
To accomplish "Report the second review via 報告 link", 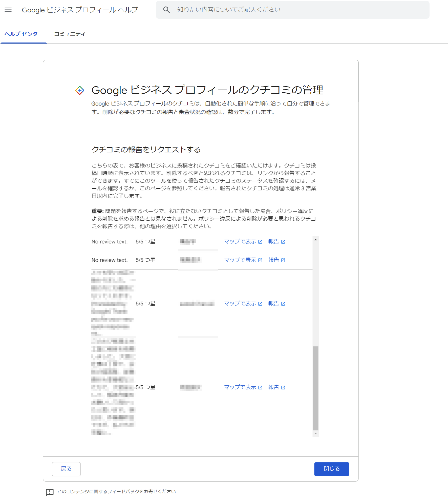I will tap(273, 260).
